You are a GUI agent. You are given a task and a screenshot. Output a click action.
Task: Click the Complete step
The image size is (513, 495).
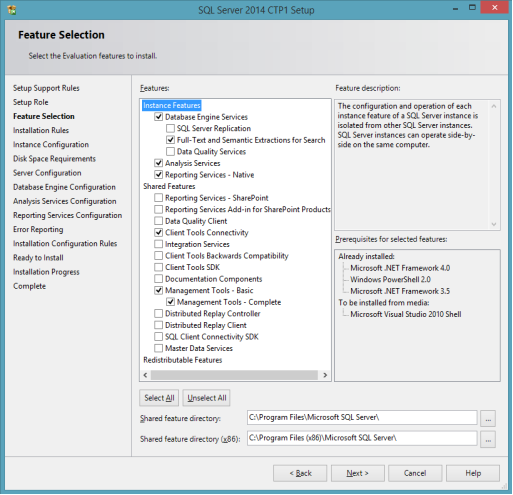click(x=30, y=286)
